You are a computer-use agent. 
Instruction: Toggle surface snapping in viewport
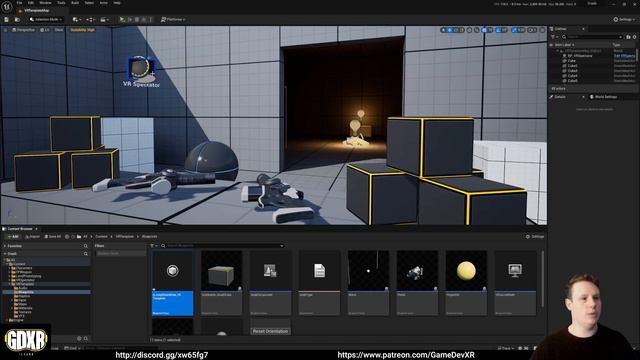click(x=477, y=30)
